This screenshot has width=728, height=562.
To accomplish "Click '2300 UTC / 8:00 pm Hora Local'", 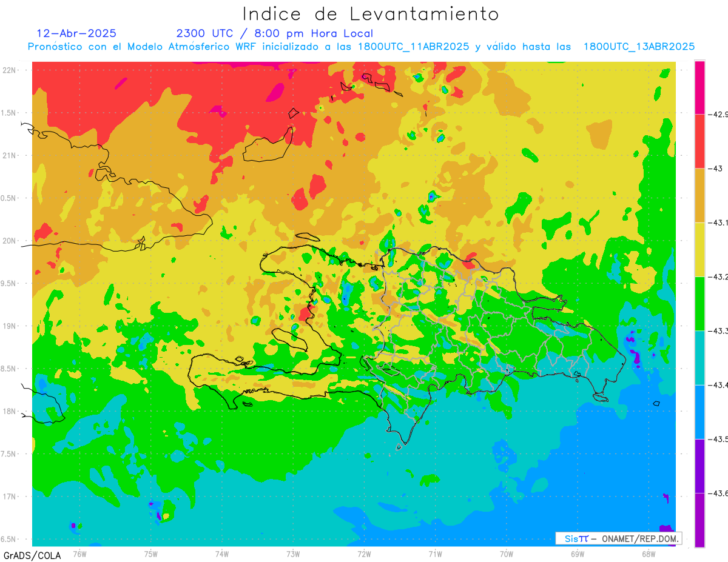I will pyautogui.click(x=275, y=33).
